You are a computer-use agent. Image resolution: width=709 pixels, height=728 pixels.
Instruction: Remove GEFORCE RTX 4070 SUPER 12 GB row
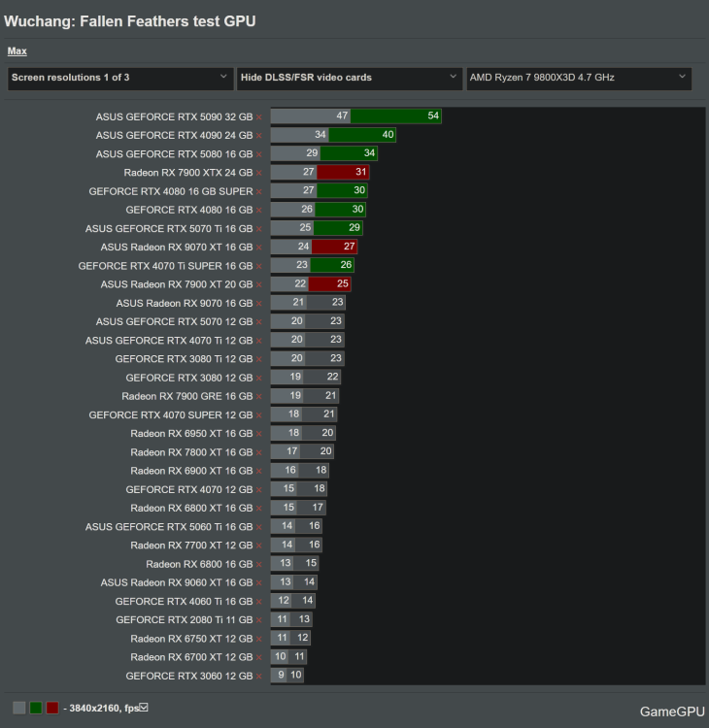pyautogui.click(x=258, y=415)
